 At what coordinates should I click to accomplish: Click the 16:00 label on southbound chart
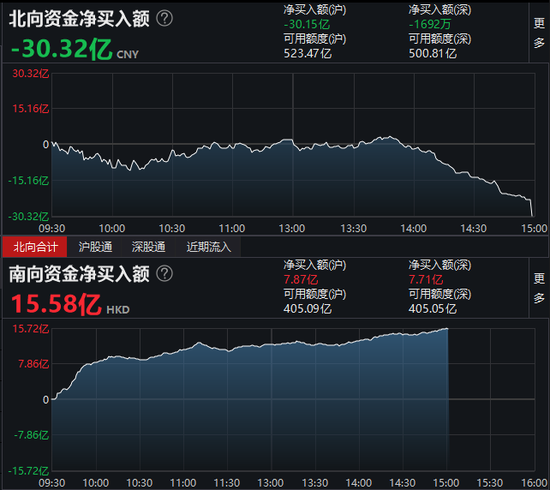pos(534,483)
